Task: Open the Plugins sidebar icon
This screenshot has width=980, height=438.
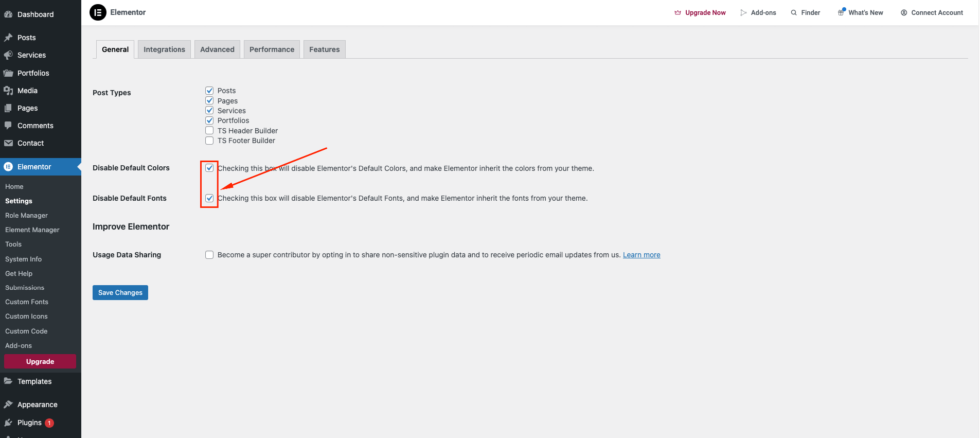Action: point(8,423)
